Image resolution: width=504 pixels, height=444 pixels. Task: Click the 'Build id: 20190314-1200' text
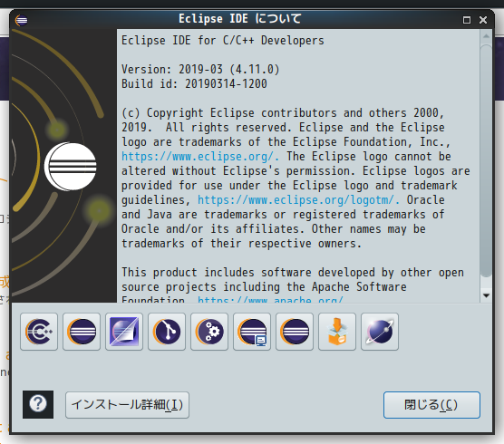pos(194,84)
